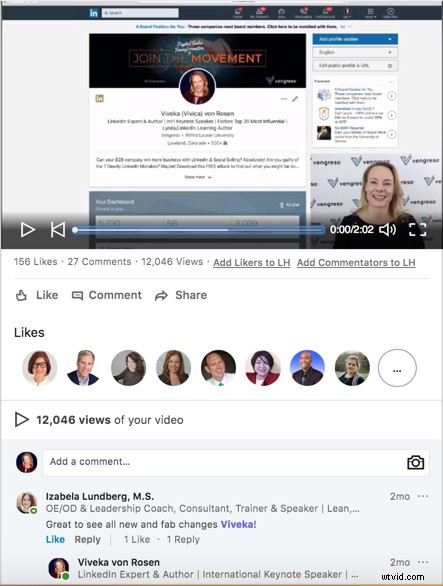Screen dimensions: 443x586
Task: Open eighth liker outdoors avatar
Action: click(x=352, y=368)
